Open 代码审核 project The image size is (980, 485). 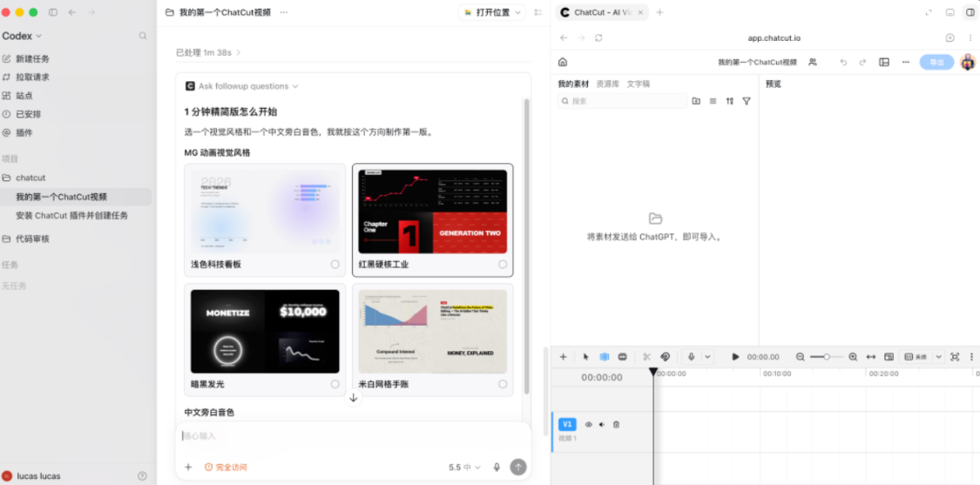(32, 239)
